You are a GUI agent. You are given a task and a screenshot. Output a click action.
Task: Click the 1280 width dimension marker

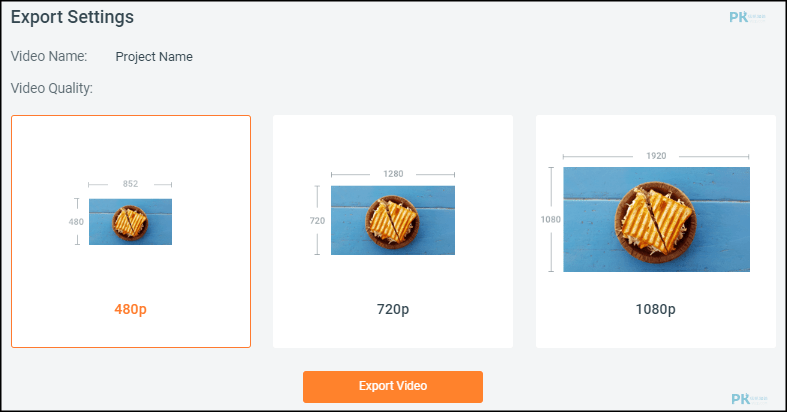coord(393,174)
